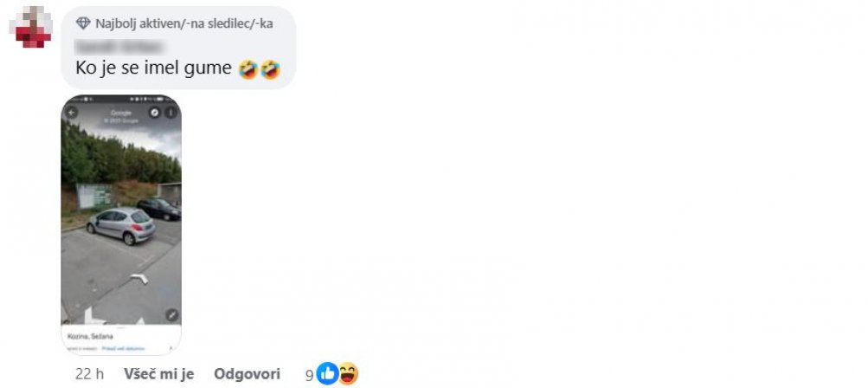Screen dimensions: 868x388
Task: Reply using the 'Odgovori' button
Action: 247,374
